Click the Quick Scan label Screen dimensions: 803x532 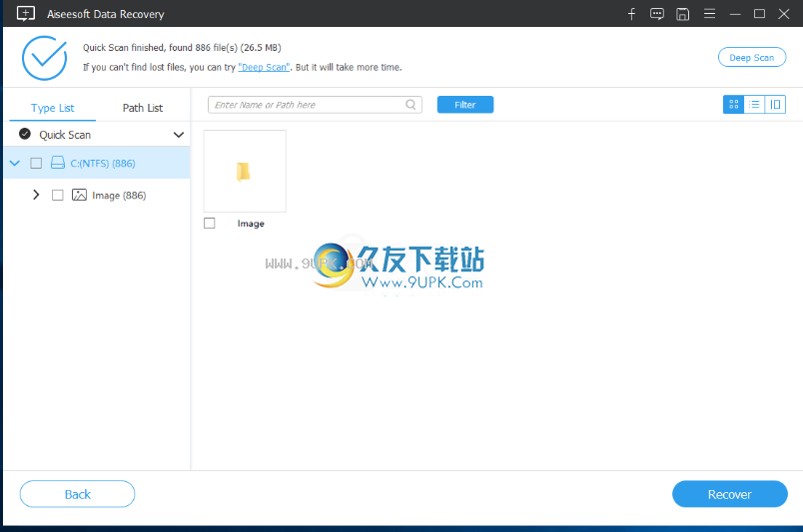tap(65, 135)
